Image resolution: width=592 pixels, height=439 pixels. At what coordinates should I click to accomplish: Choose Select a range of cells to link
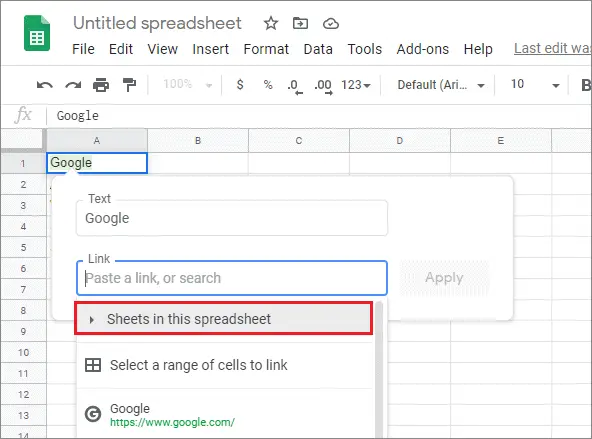click(x=225, y=365)
